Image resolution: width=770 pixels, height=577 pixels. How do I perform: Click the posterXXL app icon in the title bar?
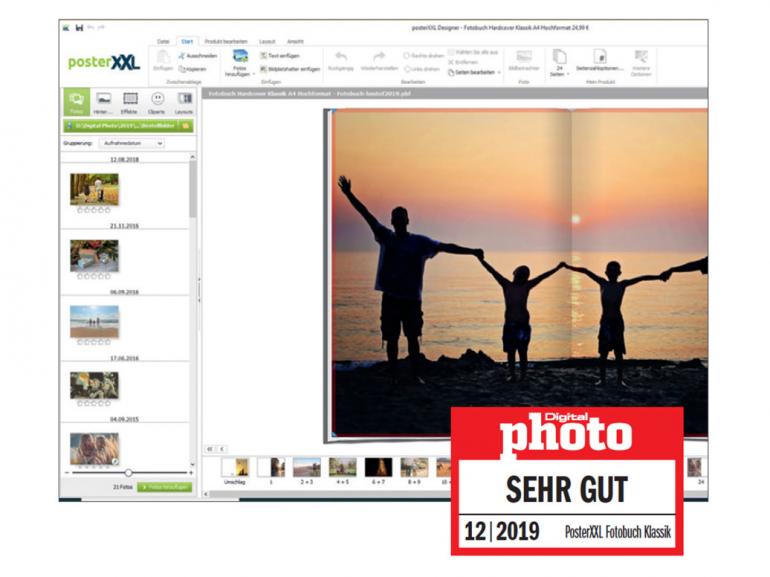point(66,28)
